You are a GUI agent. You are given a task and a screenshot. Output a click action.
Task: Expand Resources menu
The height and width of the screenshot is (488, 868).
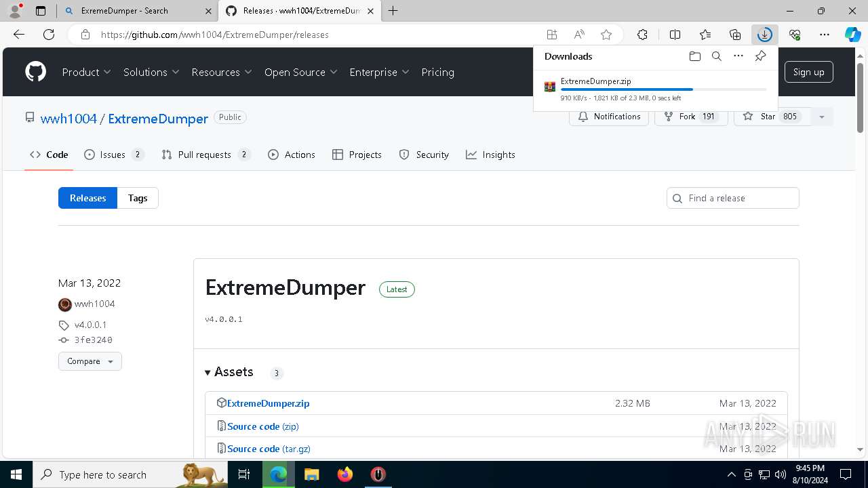point(222,72)
